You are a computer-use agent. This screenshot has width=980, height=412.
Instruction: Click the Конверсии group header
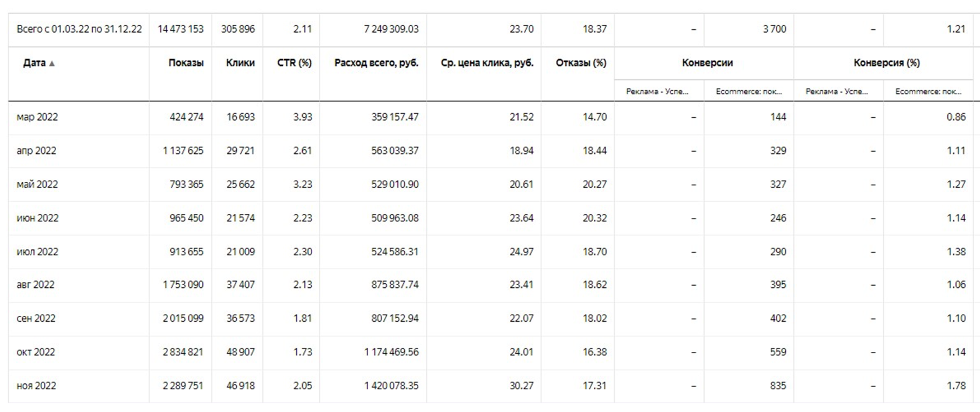point(707,63)
